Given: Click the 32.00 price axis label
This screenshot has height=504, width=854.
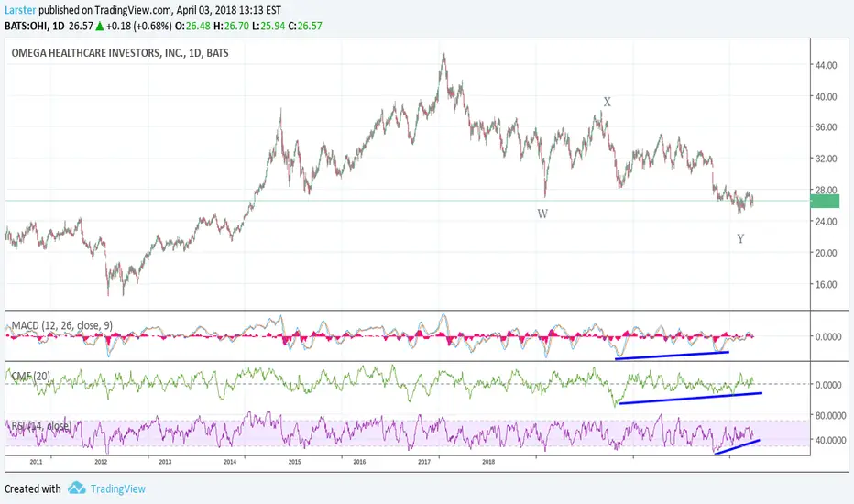Looking at the screenshot, I should (826, 159).
